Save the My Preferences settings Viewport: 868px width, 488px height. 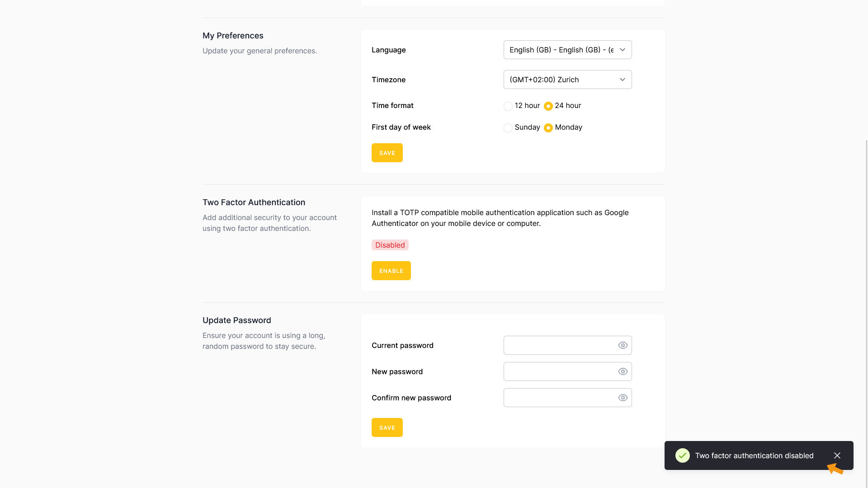[387, 153]
